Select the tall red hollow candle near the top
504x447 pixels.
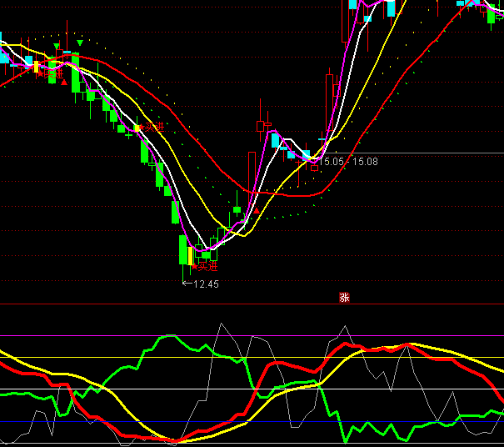[x=344, y=21]
